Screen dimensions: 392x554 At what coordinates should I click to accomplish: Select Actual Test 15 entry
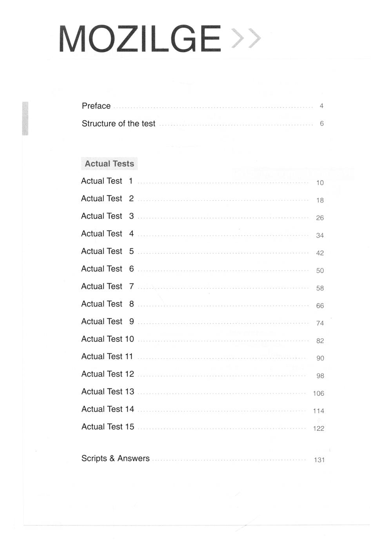pos(107,426)
